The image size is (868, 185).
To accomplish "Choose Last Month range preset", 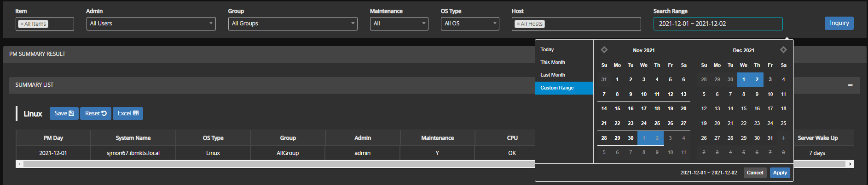I will [553, 75].
